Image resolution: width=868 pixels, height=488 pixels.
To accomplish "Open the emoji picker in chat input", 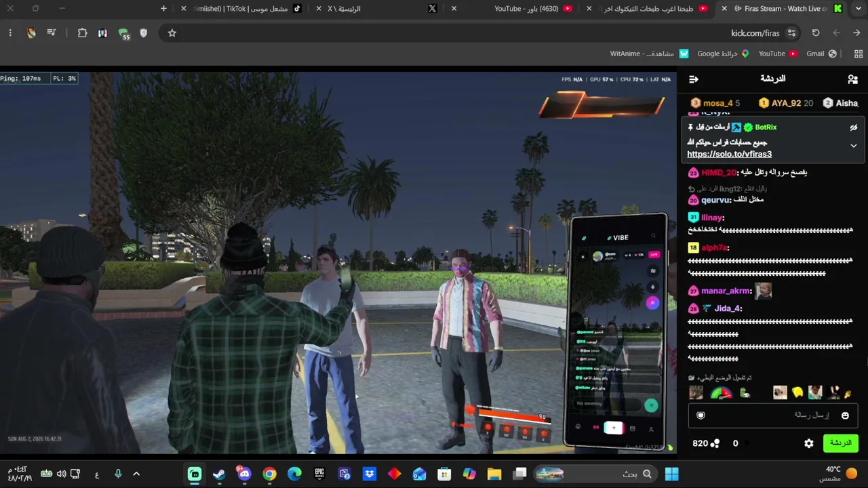I will pos(845,415).
